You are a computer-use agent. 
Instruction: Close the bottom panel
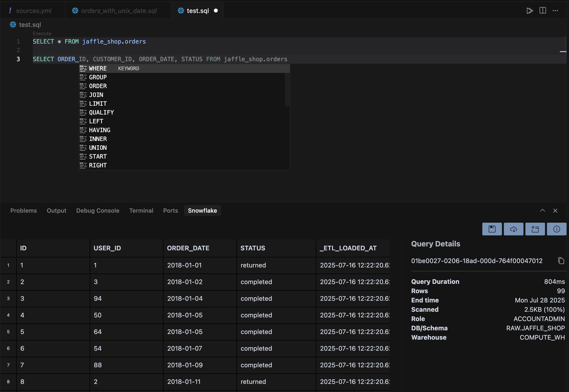point(555,210)
